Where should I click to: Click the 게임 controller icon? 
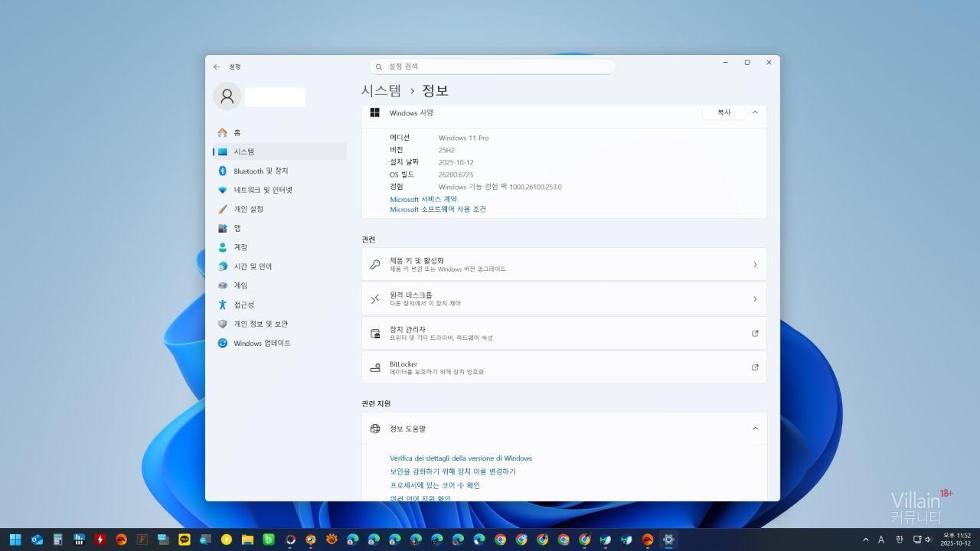[223, 285]
